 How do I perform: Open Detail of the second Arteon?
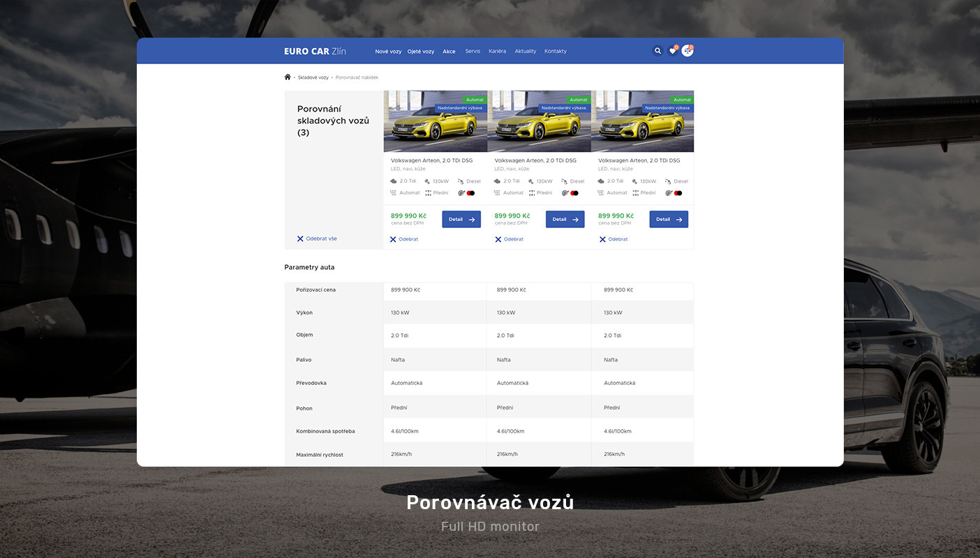(565, 219)
